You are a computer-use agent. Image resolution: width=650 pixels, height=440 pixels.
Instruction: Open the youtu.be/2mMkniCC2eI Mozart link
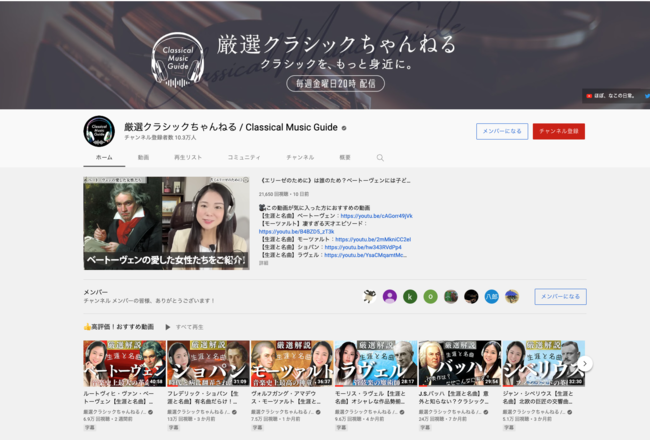click(x=373, y=239)
